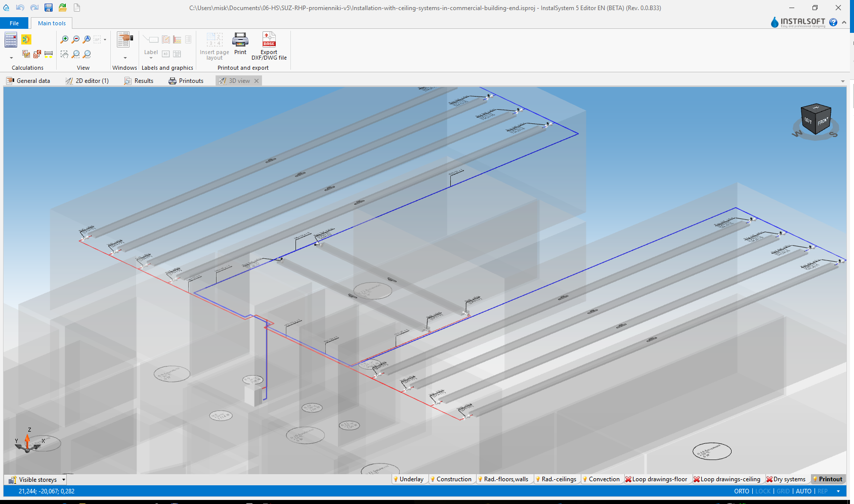Click the zoom out magnifier icon

click(x=75, y=39)
